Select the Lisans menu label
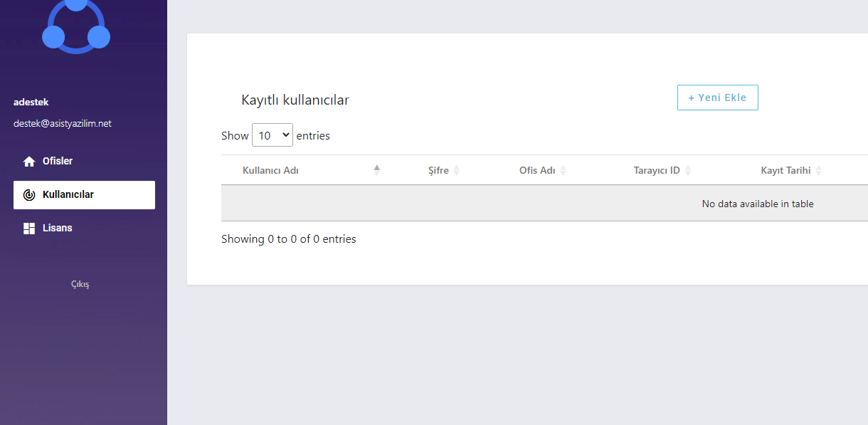868x425 pixels. pos(58,228)
